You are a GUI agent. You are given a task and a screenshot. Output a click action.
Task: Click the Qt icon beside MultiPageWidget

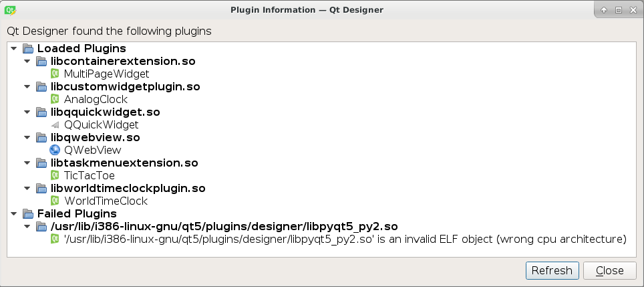tap(55, 74)
